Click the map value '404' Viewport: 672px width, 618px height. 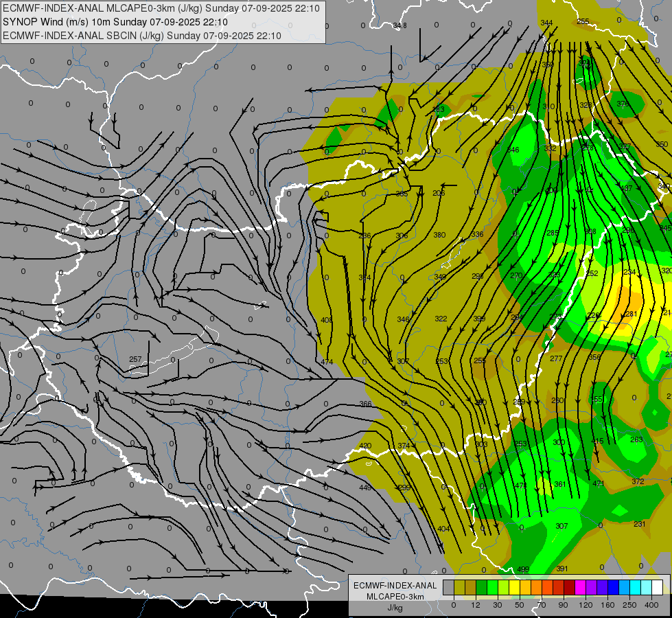(443, 529)
